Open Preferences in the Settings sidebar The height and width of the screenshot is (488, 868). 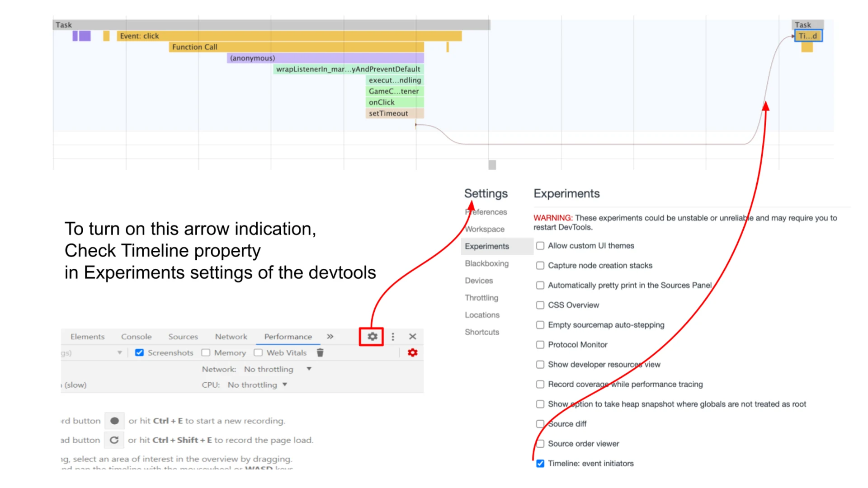click(x=486, y=211)
